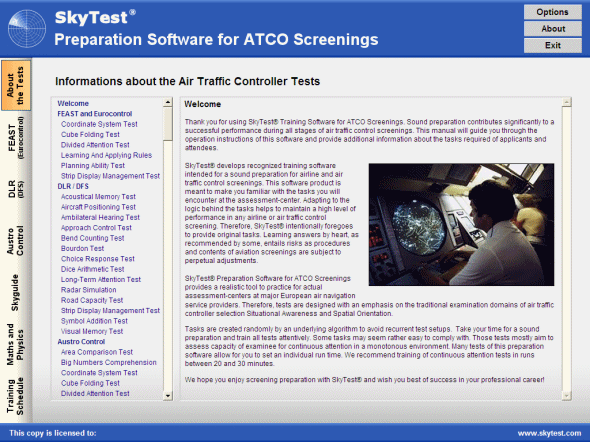
Task: Open the About dialog button
Action: (x=552, y=29)
